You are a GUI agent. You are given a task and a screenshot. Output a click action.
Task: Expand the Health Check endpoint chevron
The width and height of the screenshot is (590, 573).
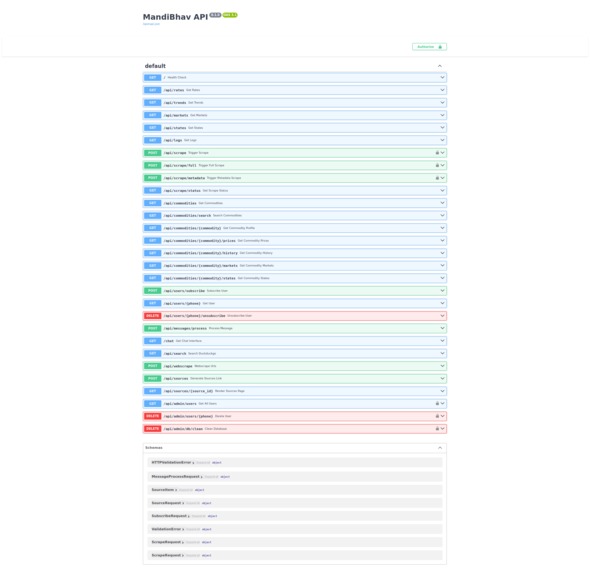[x=442, y=78]
